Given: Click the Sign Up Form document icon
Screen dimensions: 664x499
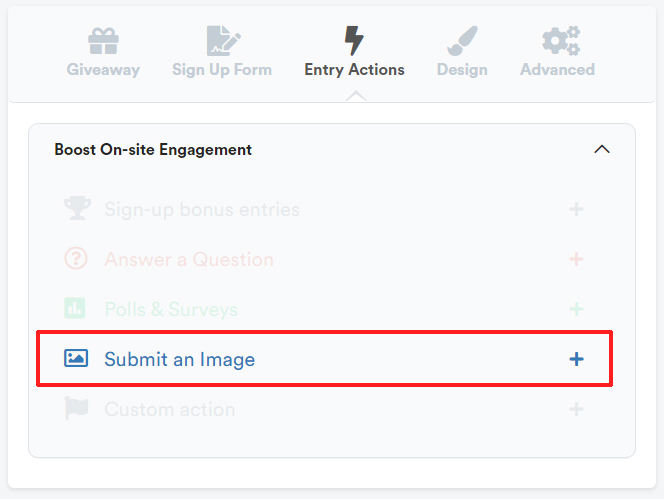Looking at the screenshot, I should [x=224, y=41].
